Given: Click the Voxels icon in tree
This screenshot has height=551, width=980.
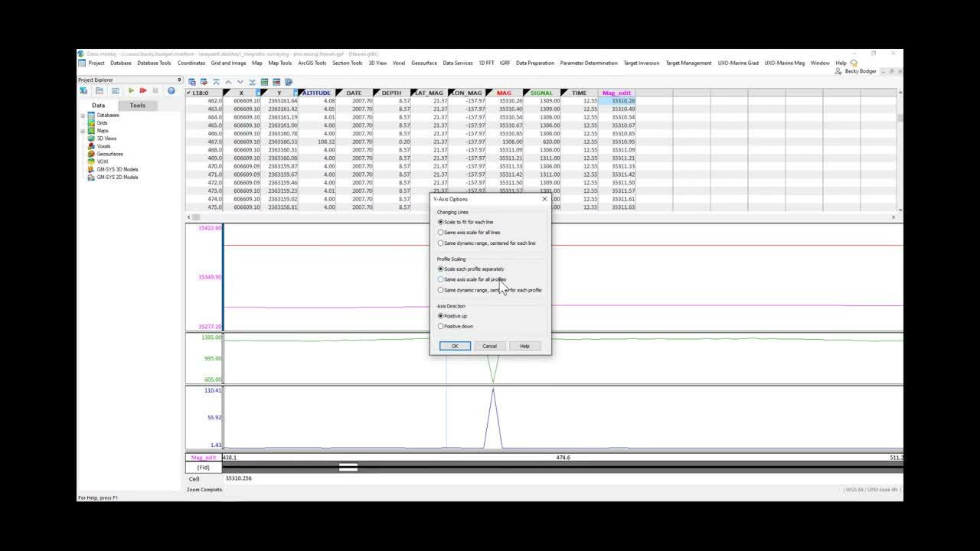Looking at the screenshot, I should pyautogui.click(x=91, y=146).
